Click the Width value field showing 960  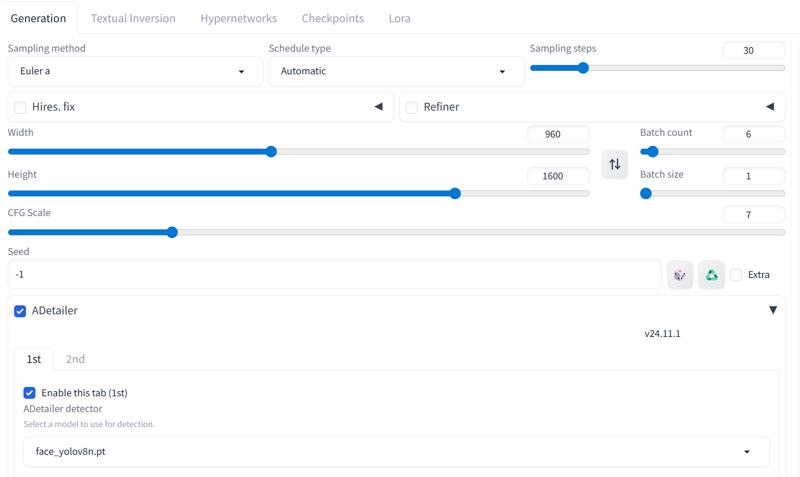558,134
